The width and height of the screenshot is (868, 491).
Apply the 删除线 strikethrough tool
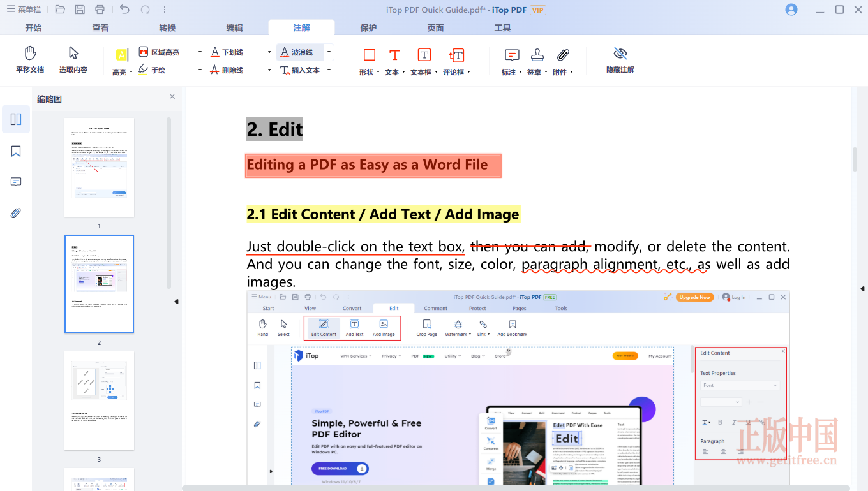(227, 70)
